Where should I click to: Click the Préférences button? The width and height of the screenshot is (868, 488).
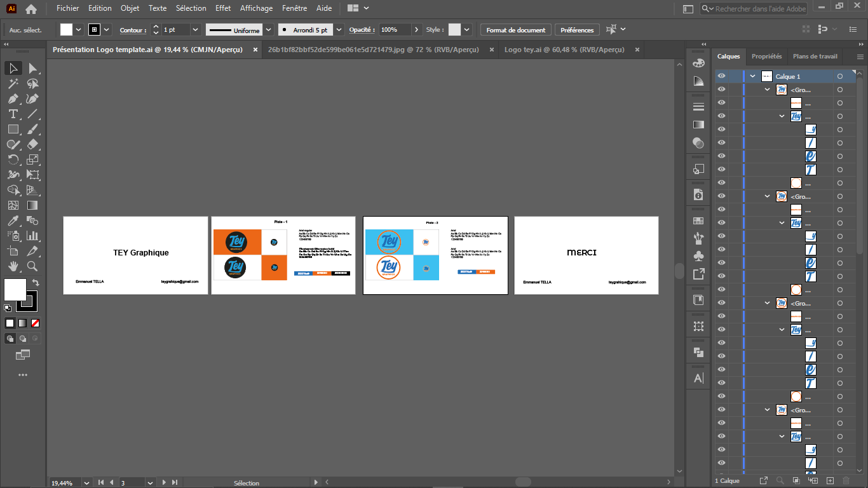click(577, 30)
